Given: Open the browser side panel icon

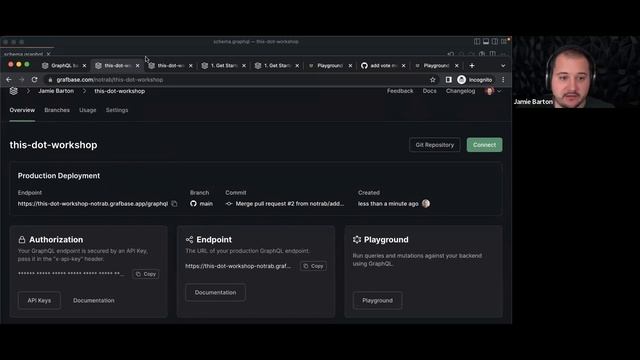Looking at the screenshot, I should (x=448, y=80).
